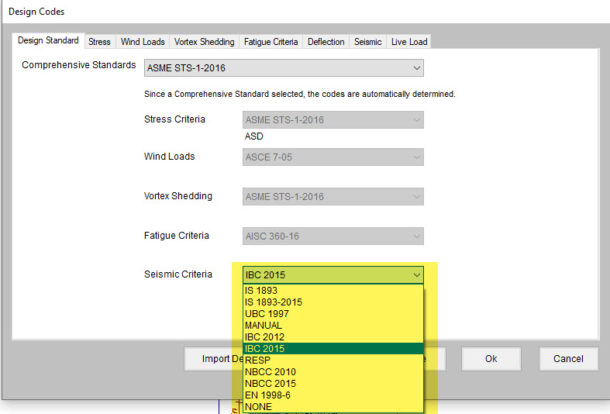610x414 pixels.
Task: Open the Deflection tab
Action: tap(327, 42)
